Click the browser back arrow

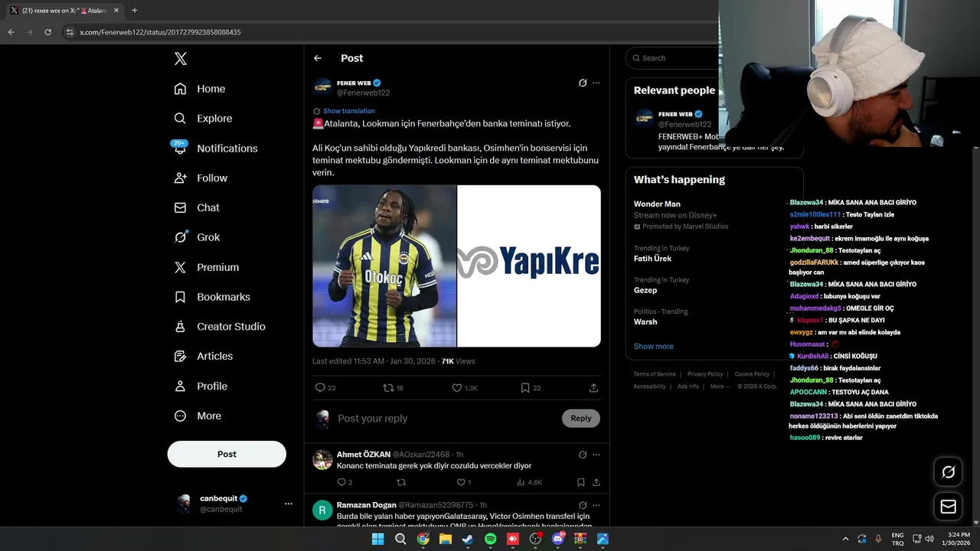[x=11, y=32]
